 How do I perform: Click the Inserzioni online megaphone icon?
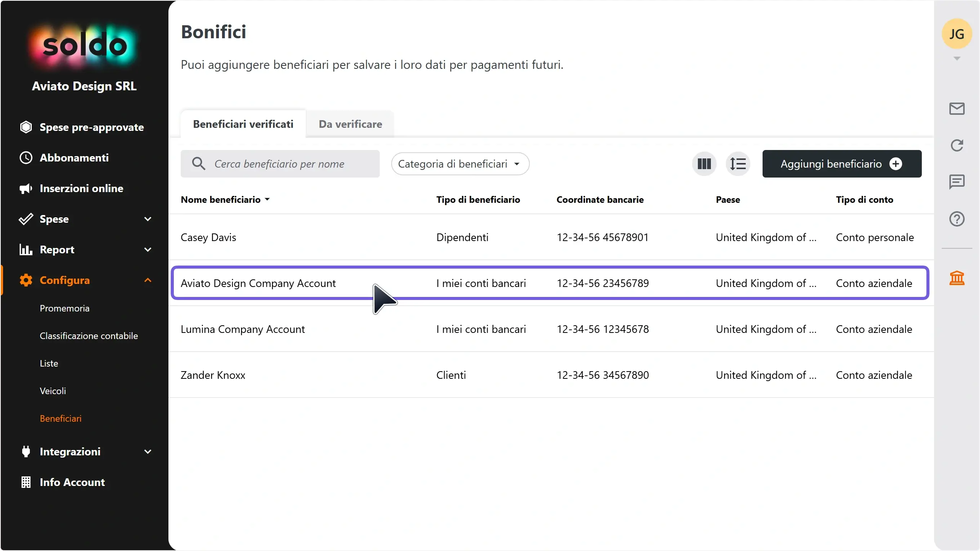26,188
